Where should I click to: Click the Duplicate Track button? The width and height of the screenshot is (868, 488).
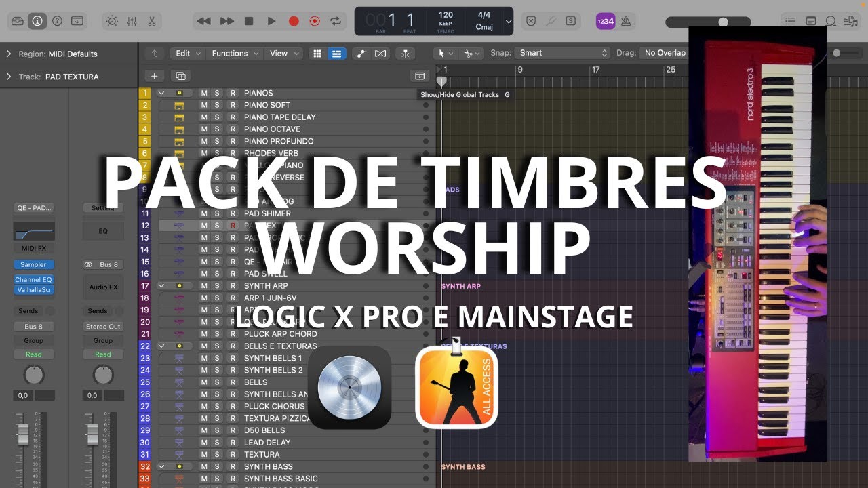(180, 76)
